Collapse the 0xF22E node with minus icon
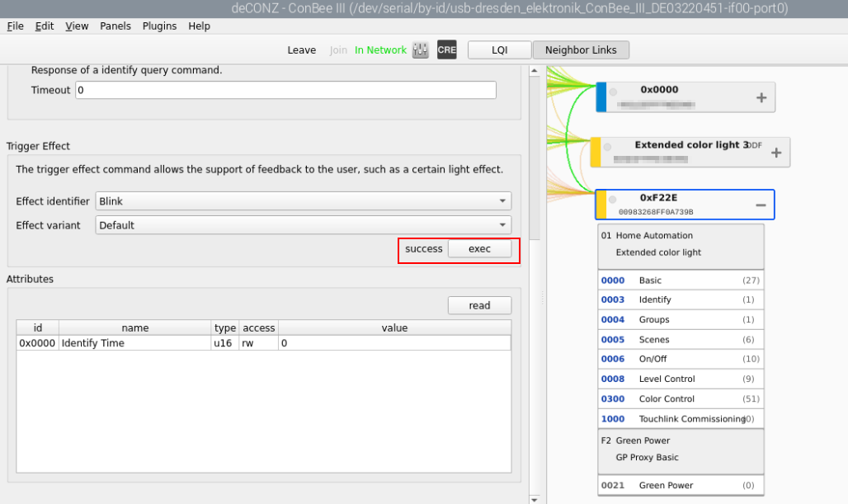 tap(761, 205)
